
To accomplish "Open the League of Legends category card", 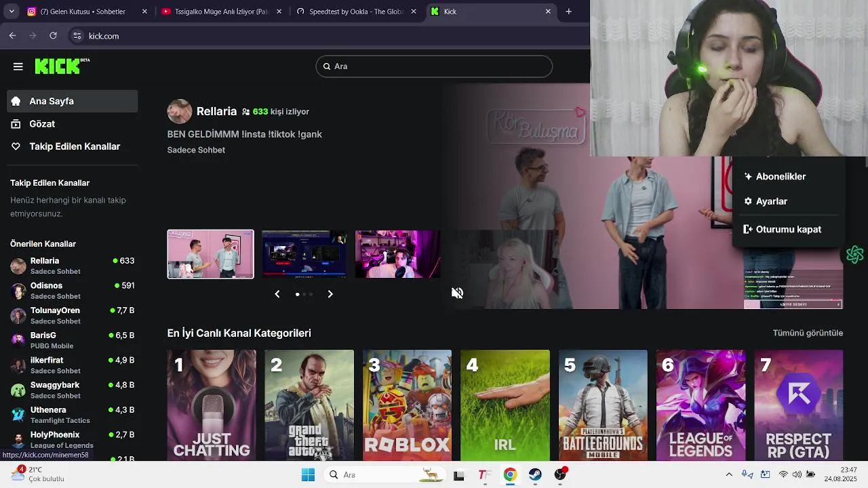I will (701, 405).
